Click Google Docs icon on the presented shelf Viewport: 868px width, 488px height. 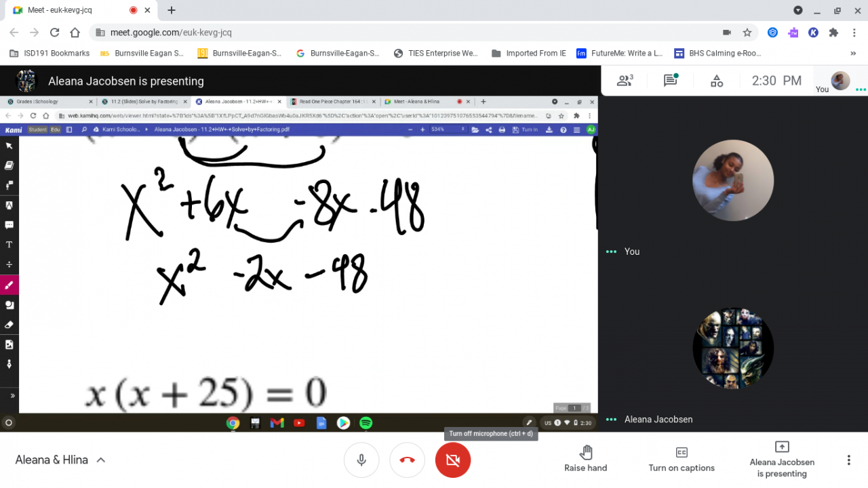pos(321,423)
